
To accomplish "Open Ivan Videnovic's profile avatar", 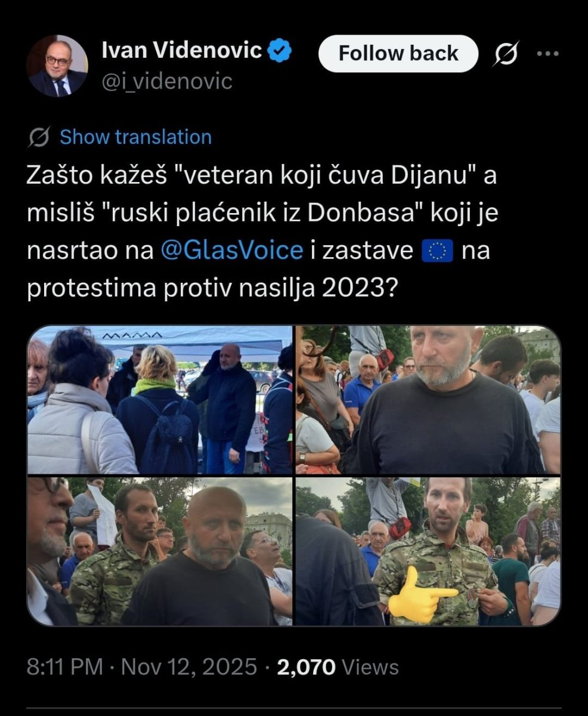I will click(57, 65).
